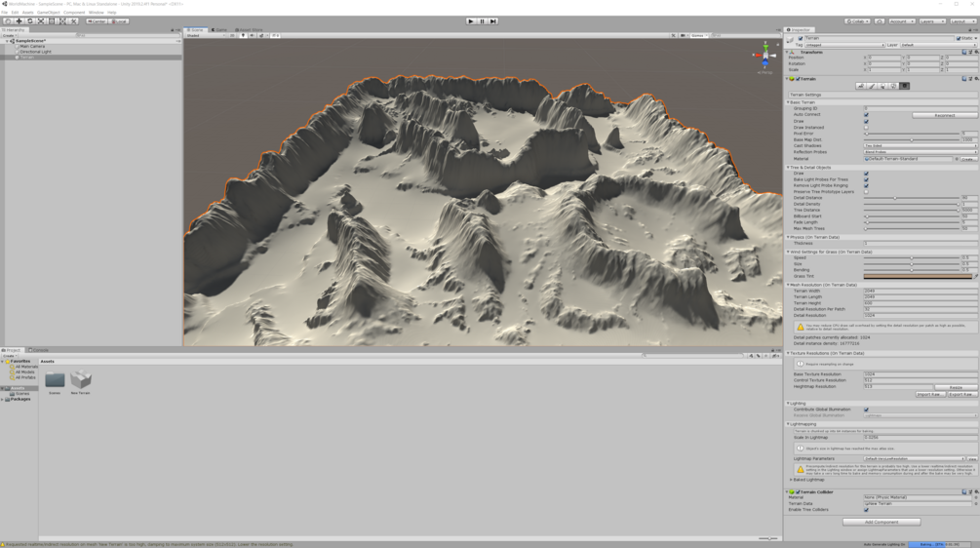
Task: Click the Reconnect button
Action: coord(944,115)
